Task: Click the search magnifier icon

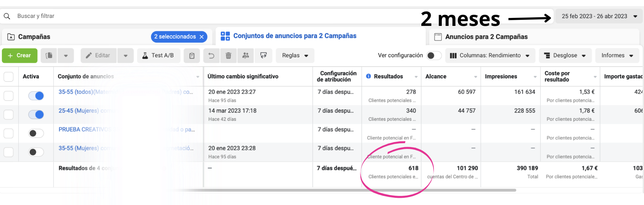Action: click(7, 16)
